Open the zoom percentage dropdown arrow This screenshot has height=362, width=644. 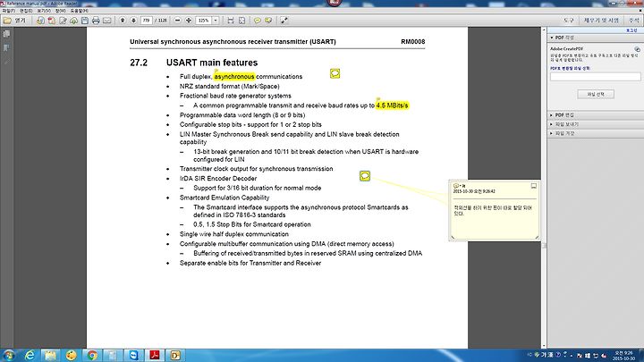(x=216, y=20)
